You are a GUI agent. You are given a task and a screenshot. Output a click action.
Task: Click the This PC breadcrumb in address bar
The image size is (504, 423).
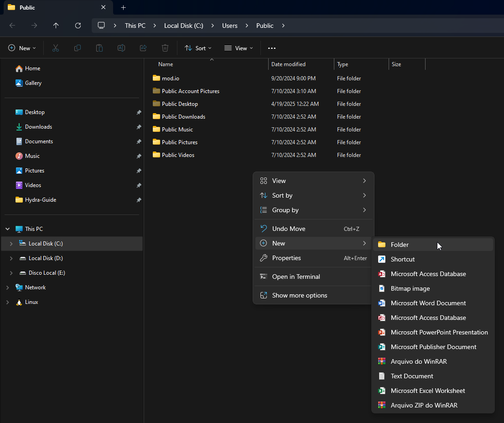[x=135, y=26]
